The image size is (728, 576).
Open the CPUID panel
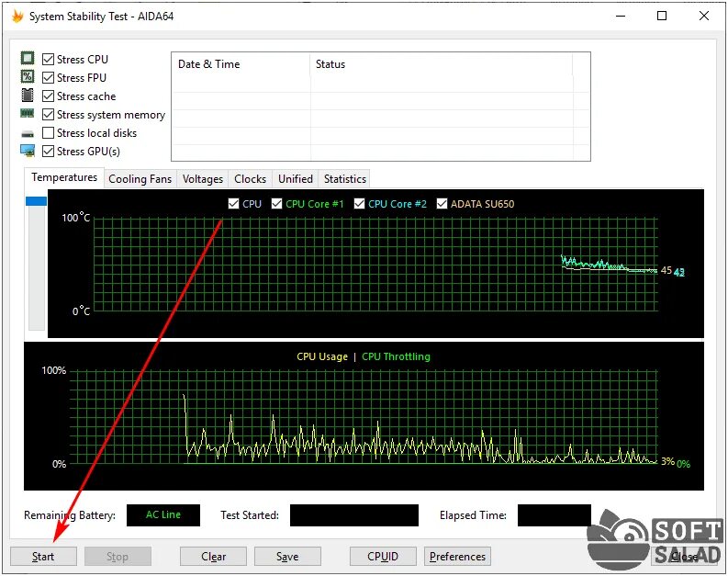point(383,556)
